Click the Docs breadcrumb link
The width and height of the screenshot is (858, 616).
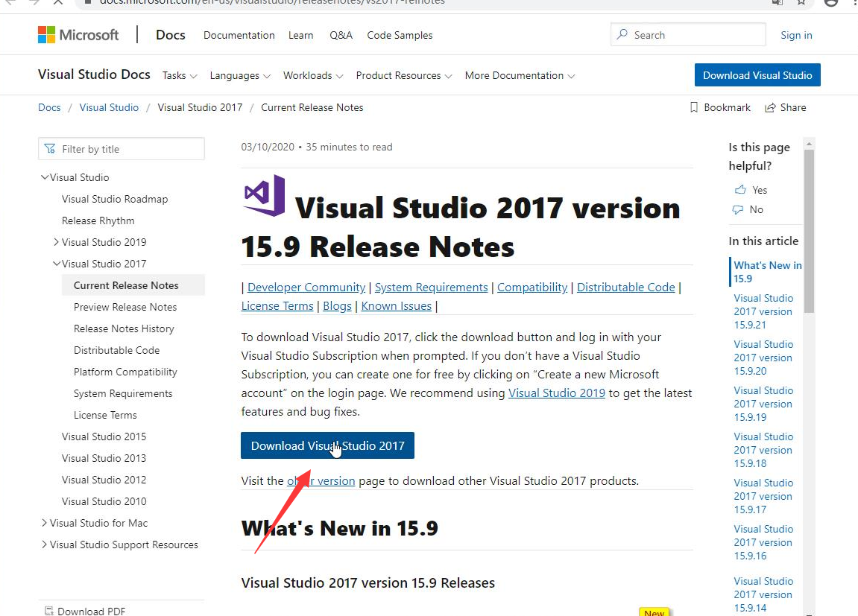click(x=49, y=108)
